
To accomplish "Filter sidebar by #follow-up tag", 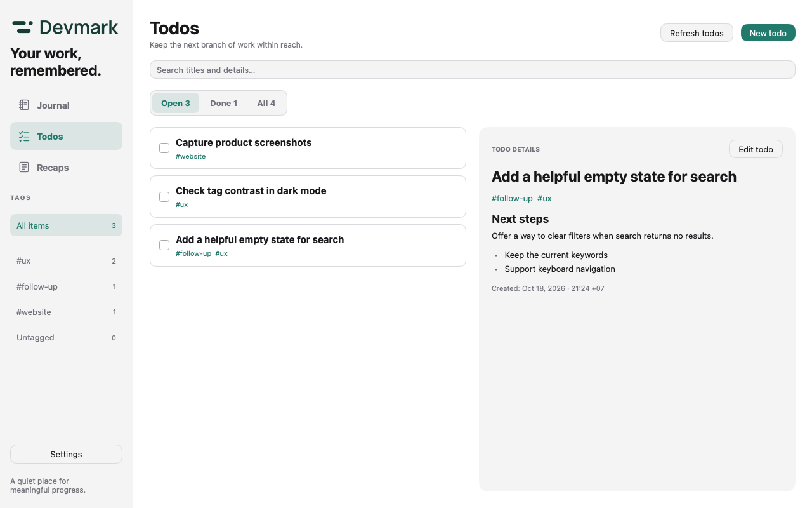I will point(66,286).
